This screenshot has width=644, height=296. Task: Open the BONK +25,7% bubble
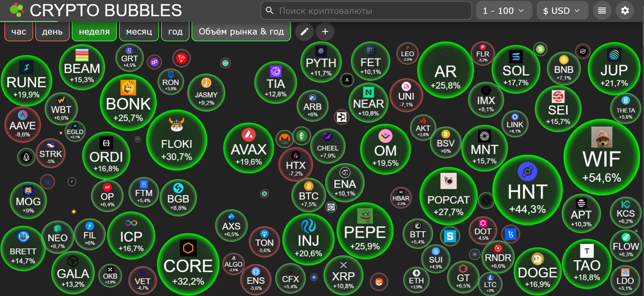128,102
